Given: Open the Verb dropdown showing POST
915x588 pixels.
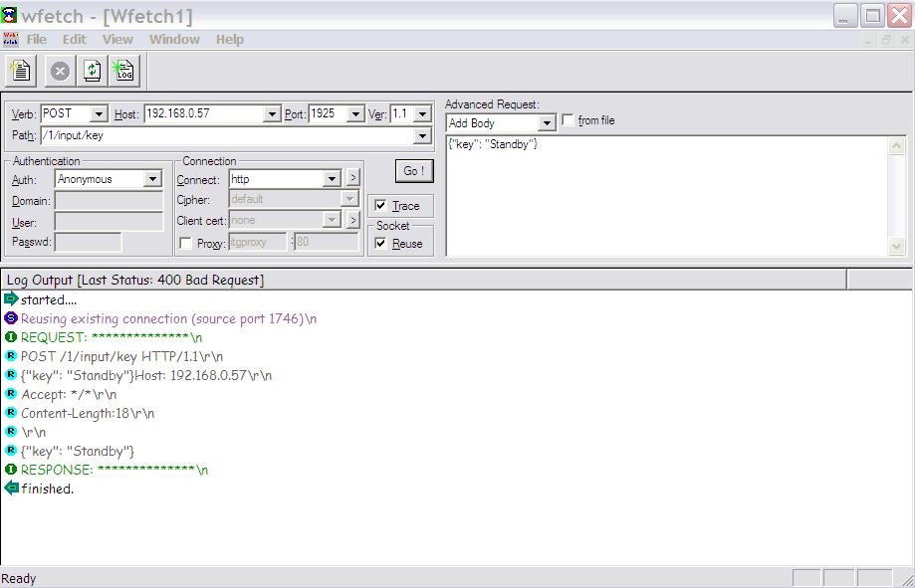Looking at the screenshot, I should point(100,113).
